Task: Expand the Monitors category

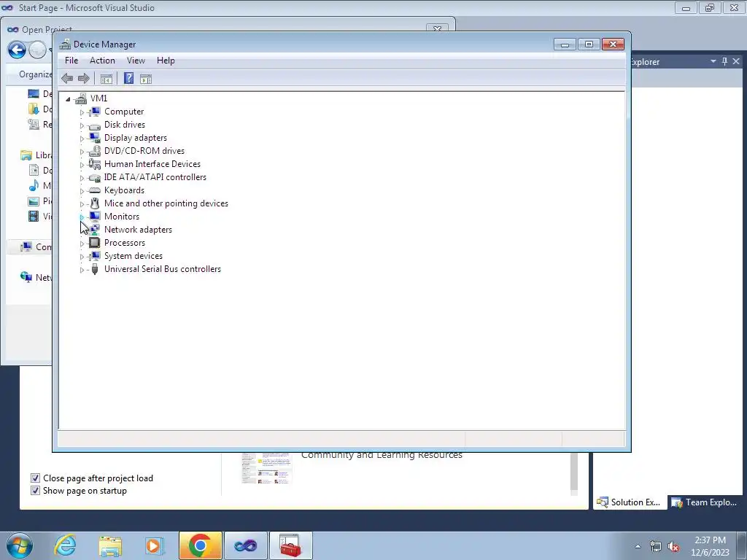Action: point(82,217)
